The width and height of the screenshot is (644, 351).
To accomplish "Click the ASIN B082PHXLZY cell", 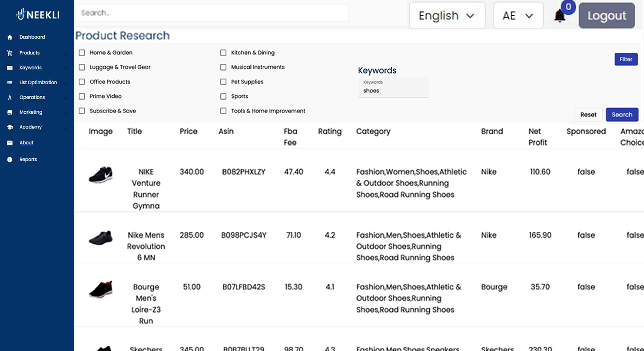I will pos(244,172).
